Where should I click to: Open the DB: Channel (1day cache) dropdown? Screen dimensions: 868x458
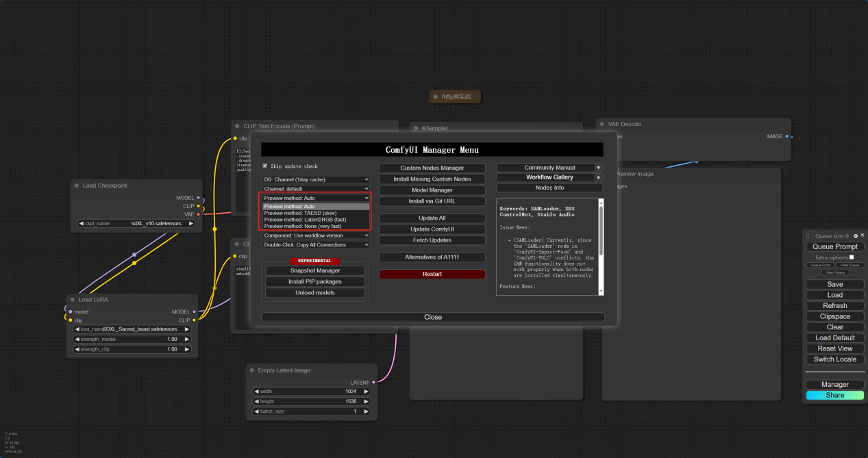tap(316, 179)
